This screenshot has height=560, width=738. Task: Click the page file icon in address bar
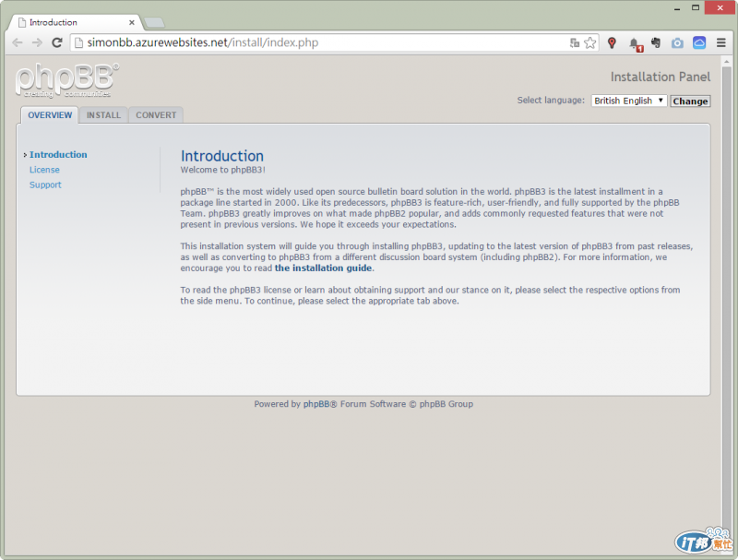(78, 42)
